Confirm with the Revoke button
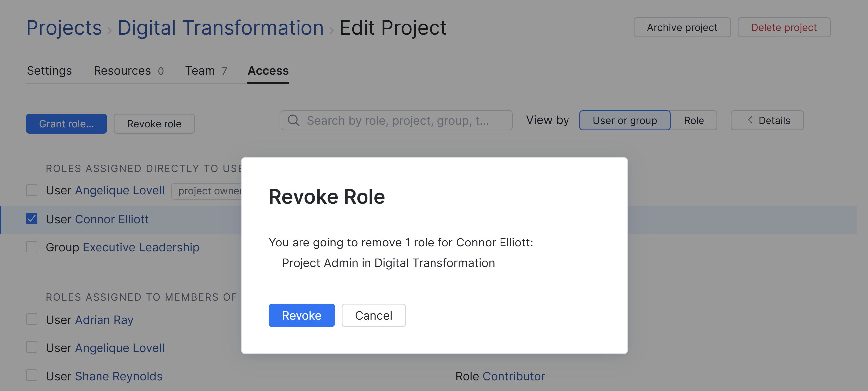Viewport: 868px width, 391px height. 301,315
